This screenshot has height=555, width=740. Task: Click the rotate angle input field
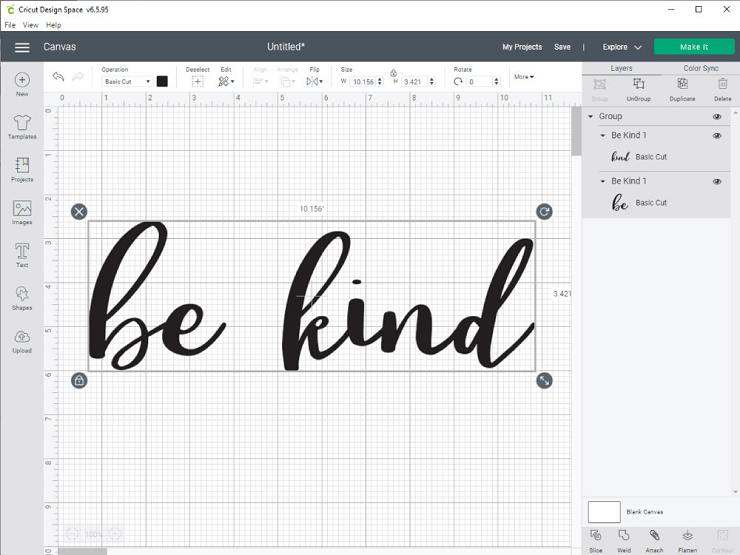[x=479, y=82]
